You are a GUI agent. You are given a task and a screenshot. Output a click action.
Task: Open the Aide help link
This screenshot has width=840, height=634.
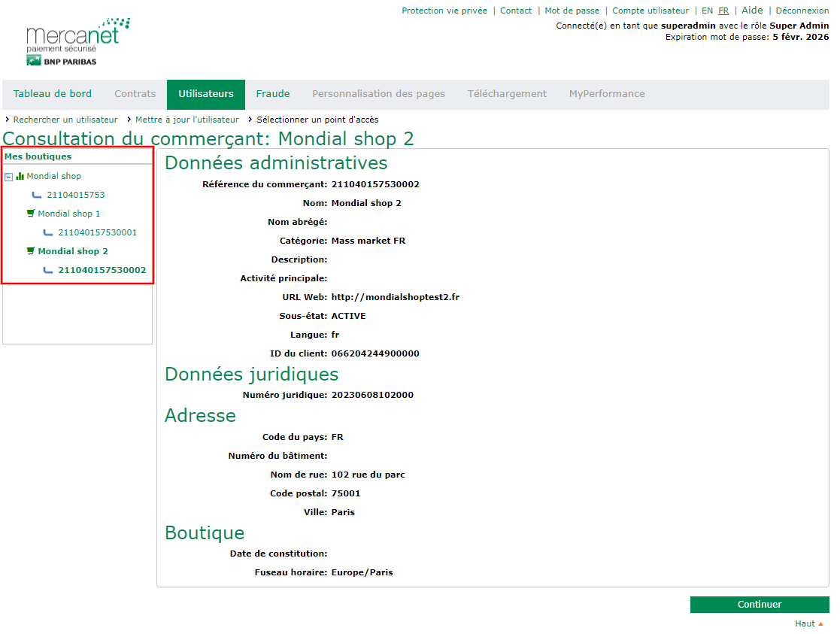[752, 11]
